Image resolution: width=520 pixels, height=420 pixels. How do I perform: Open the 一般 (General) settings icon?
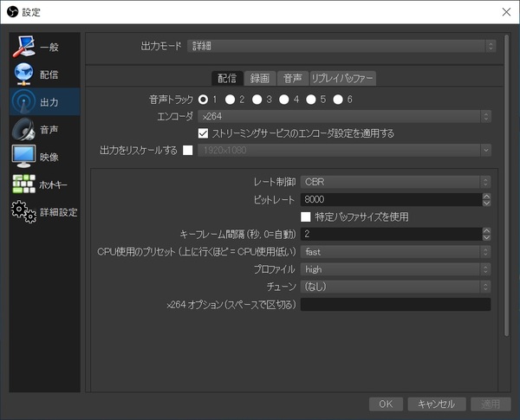23,48
